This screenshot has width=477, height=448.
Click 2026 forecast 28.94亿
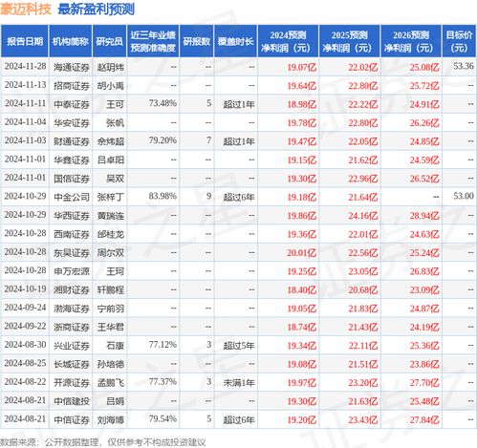click(424, 216)
